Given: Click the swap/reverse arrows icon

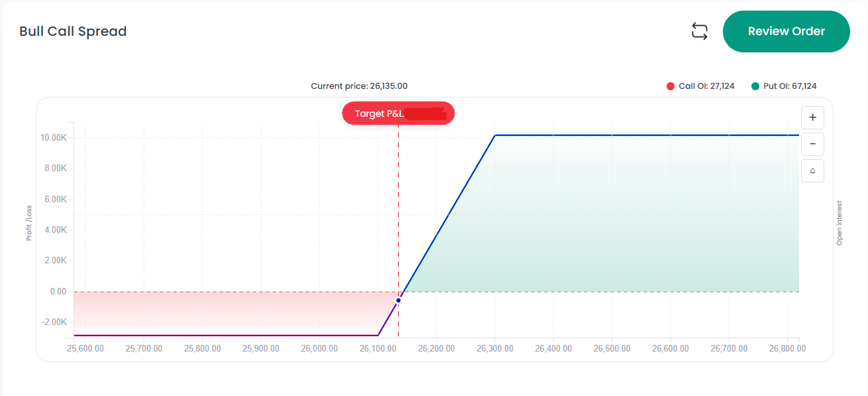Looking at the screenshot, I should pos(700,31).
